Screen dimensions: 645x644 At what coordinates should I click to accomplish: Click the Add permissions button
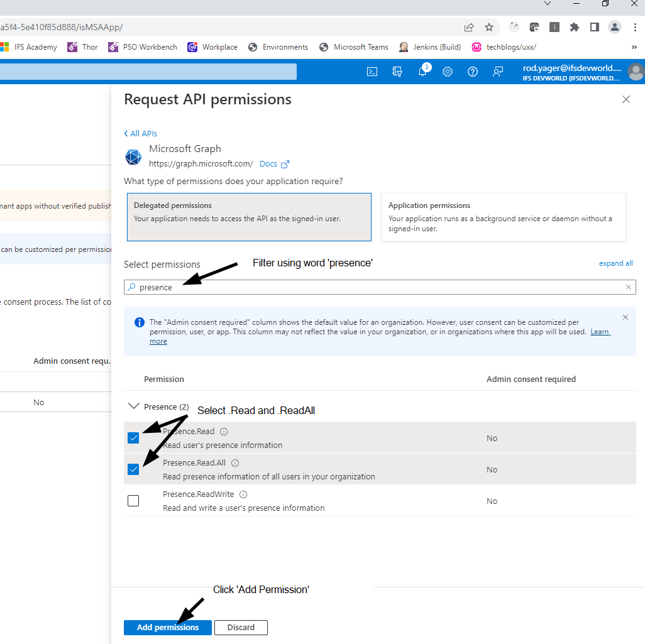point(168,627)
